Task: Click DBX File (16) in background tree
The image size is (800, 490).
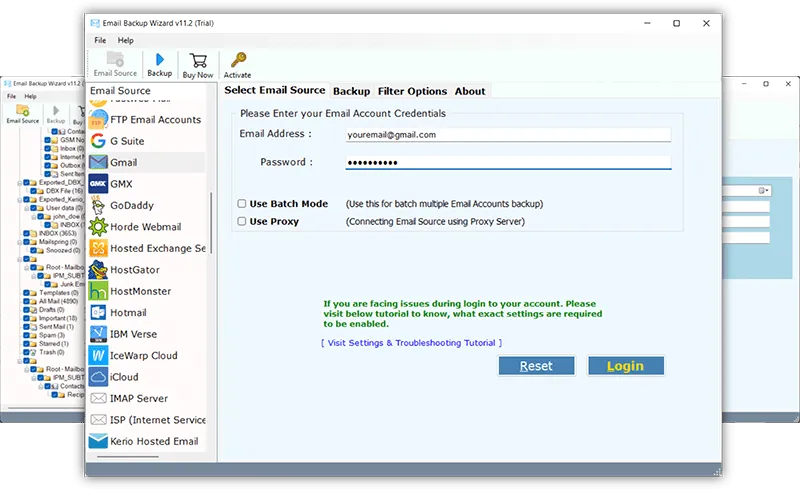Action: pos(64,191)
